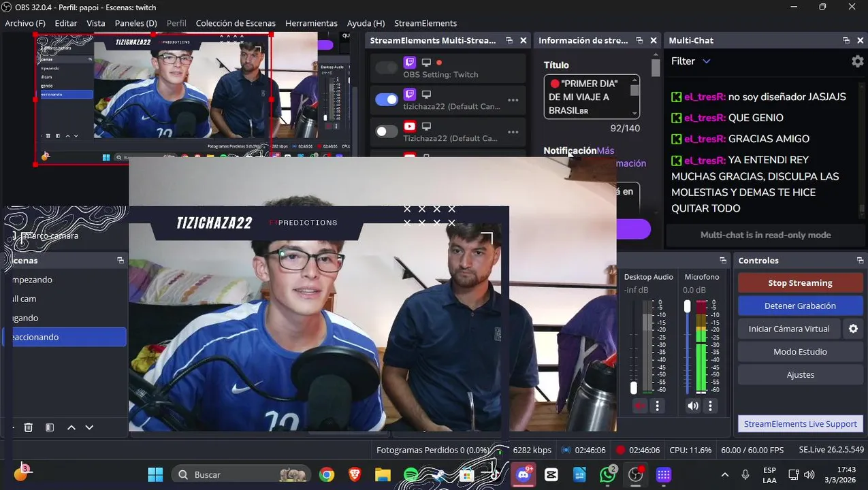868x490 pixels.
Task: Open WhatsApp from taskbar
Action: [607, 474]
